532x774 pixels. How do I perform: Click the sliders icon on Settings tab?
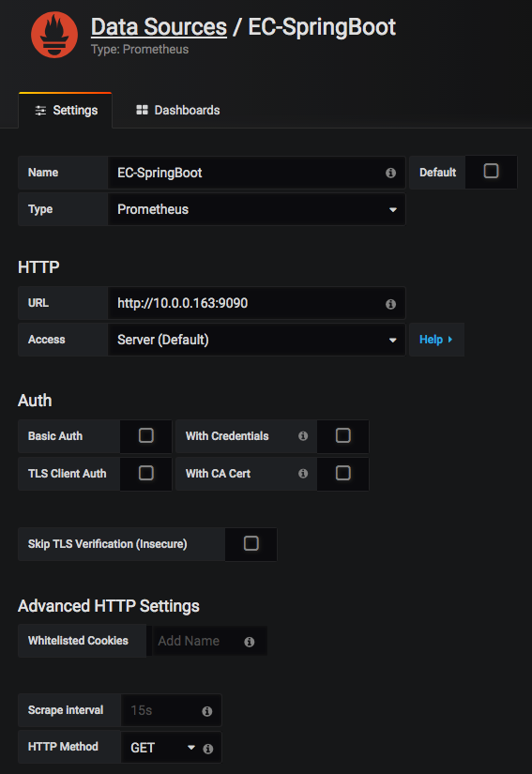40,111
